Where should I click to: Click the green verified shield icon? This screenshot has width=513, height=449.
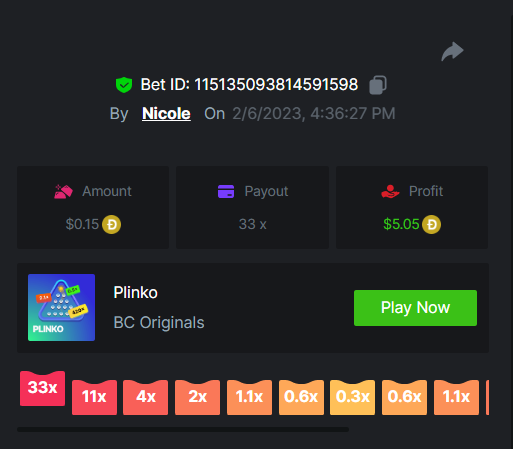pos(124,85)
